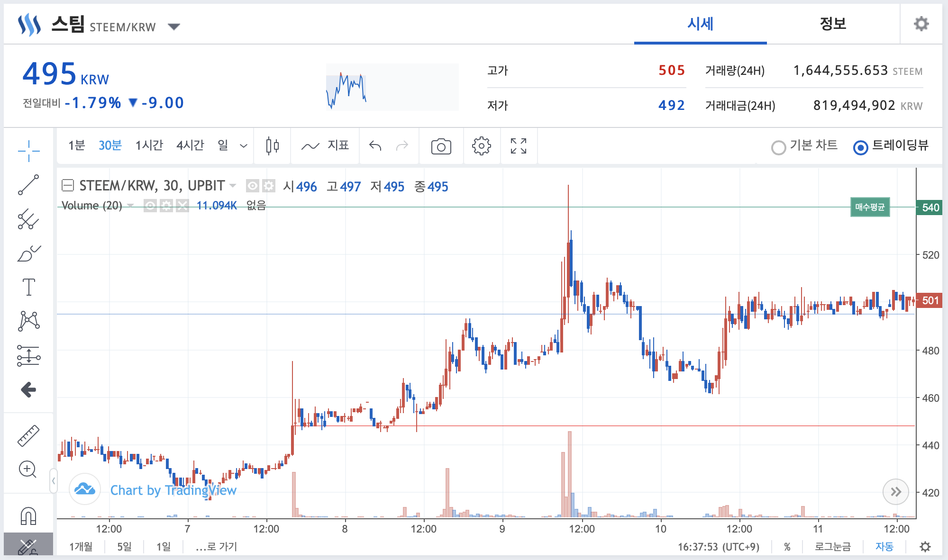The width and height of the screenshot is (948, 560).
Task: Click the 고가 value 505
Action: point(672,71)
